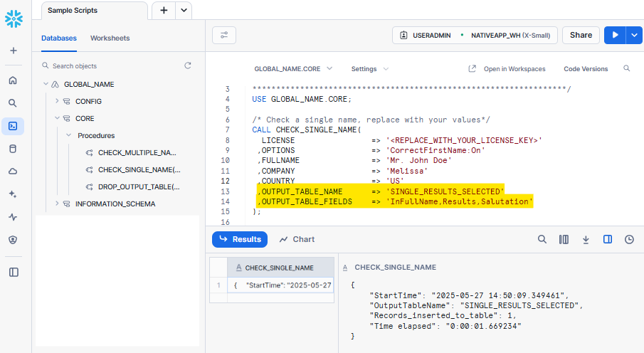The image size is (644, 353).
Task: Click the CONFIG schema icon
Action: pyautogui.click(x=66, y=102)
